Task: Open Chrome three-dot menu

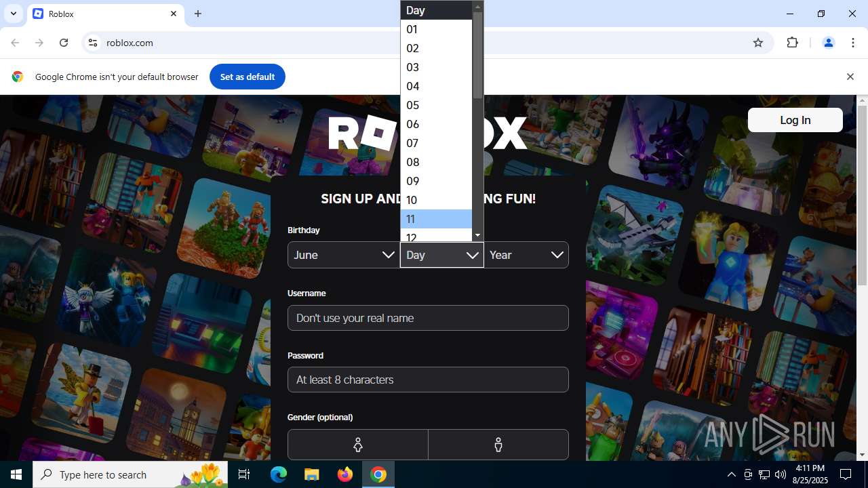Action: click(x=853, y=43)
